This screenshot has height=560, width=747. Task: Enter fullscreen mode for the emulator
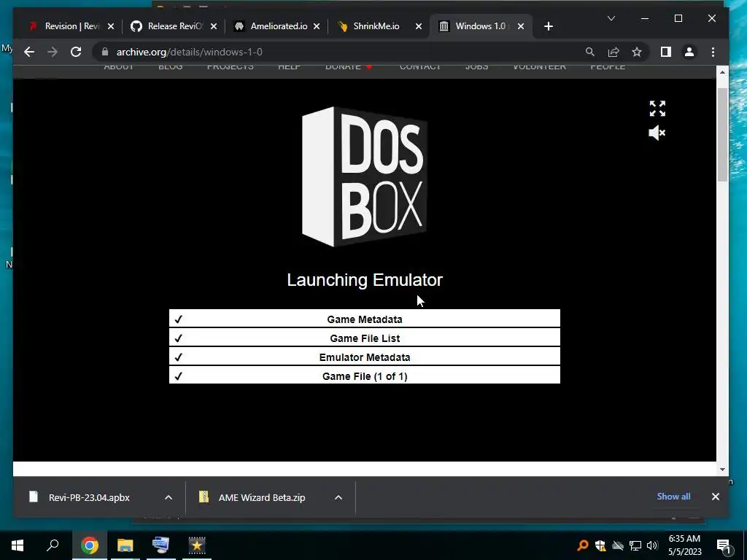(657, 109)
